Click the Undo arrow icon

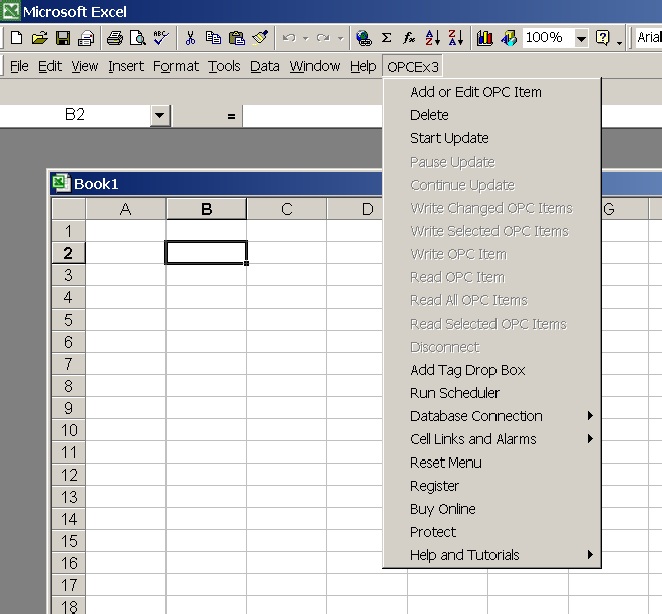289,38
